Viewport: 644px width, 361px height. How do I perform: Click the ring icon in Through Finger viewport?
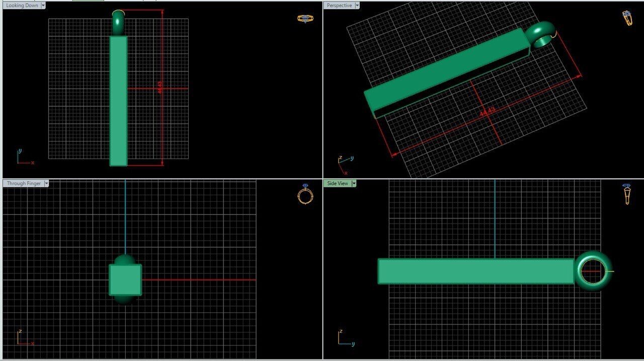[305, 194]
